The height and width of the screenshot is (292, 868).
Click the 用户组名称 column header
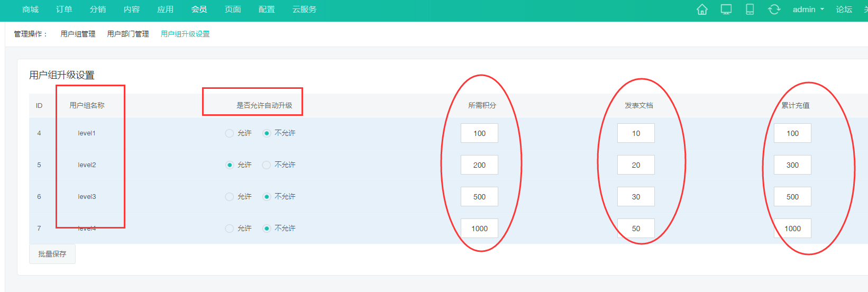87,105
